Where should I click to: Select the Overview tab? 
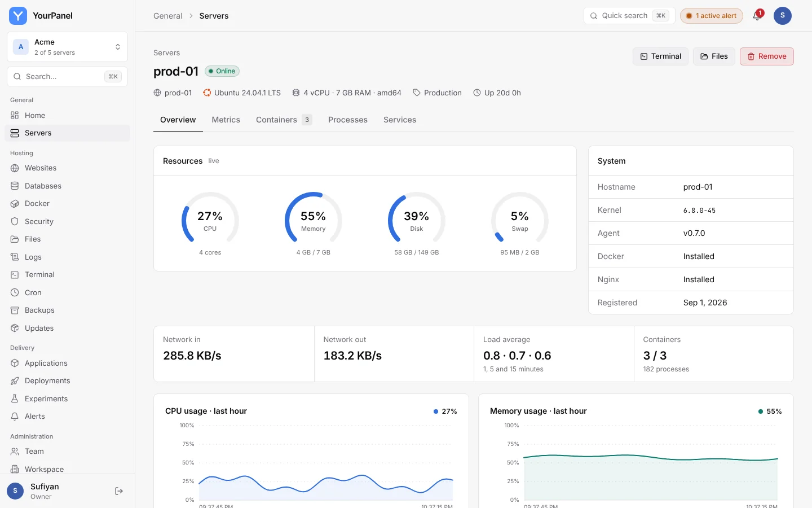[178, 120]
